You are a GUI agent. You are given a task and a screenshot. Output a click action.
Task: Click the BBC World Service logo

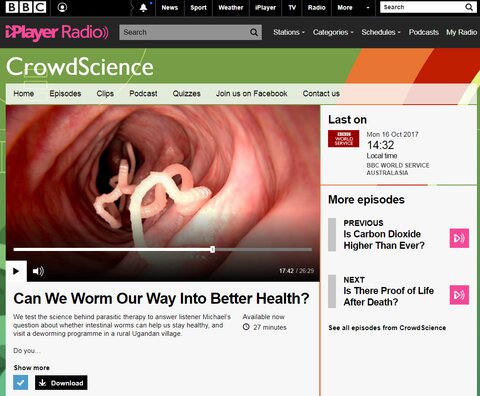coord(344,139)
